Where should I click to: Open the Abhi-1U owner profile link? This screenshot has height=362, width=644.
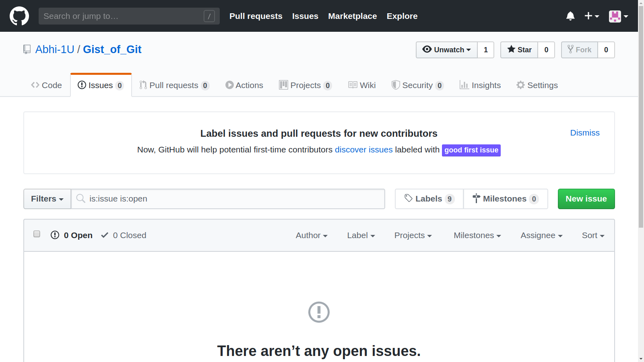[x=55, y=49]
